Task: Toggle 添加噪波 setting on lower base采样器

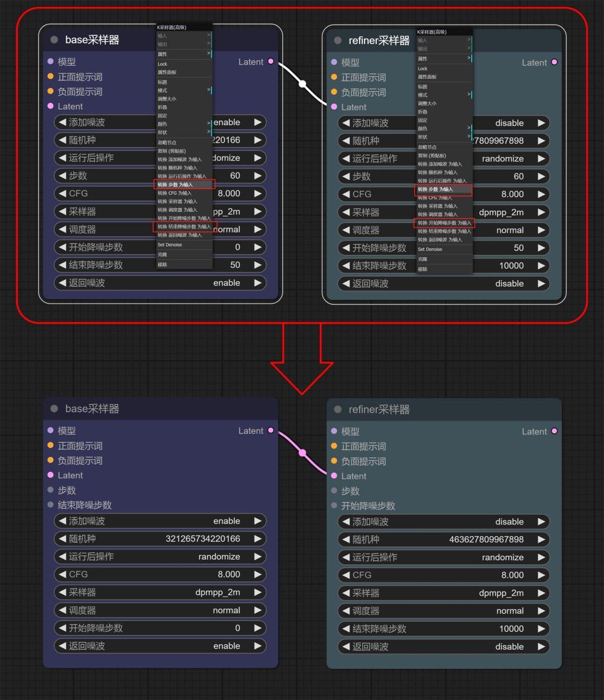Action: [160, 521]
